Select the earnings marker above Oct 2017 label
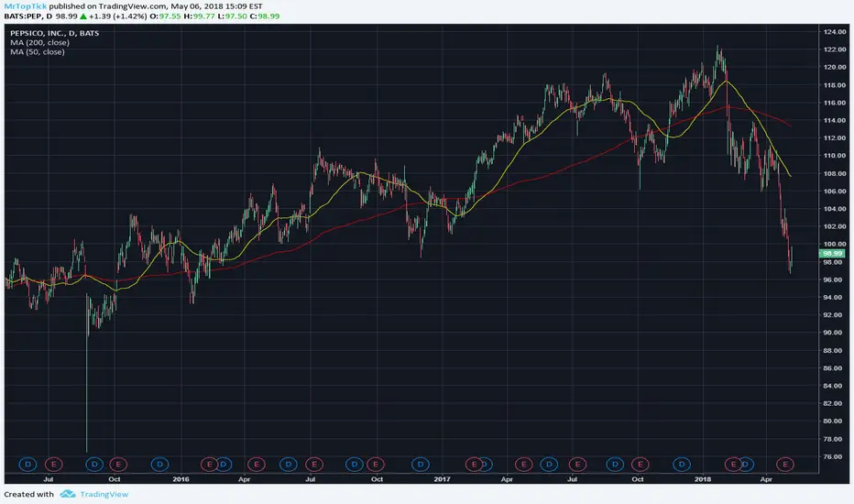This screenshot has width=854, height=504. [x=640, y=465]
